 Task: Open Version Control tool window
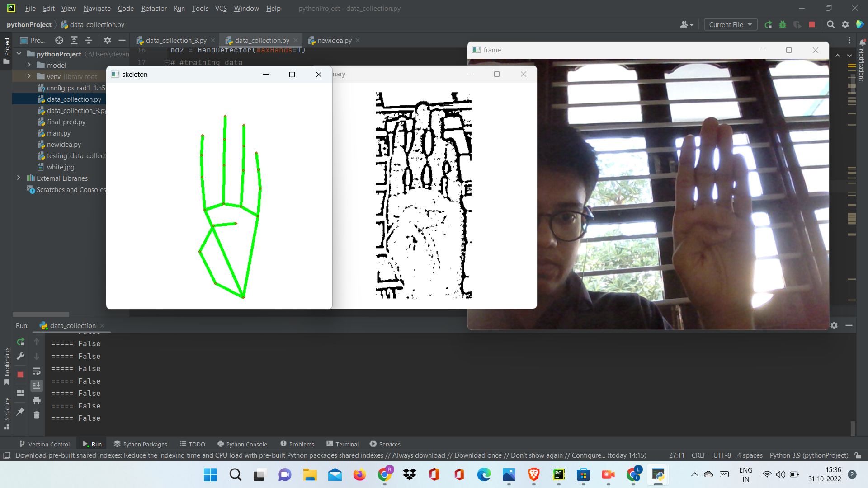44,444
